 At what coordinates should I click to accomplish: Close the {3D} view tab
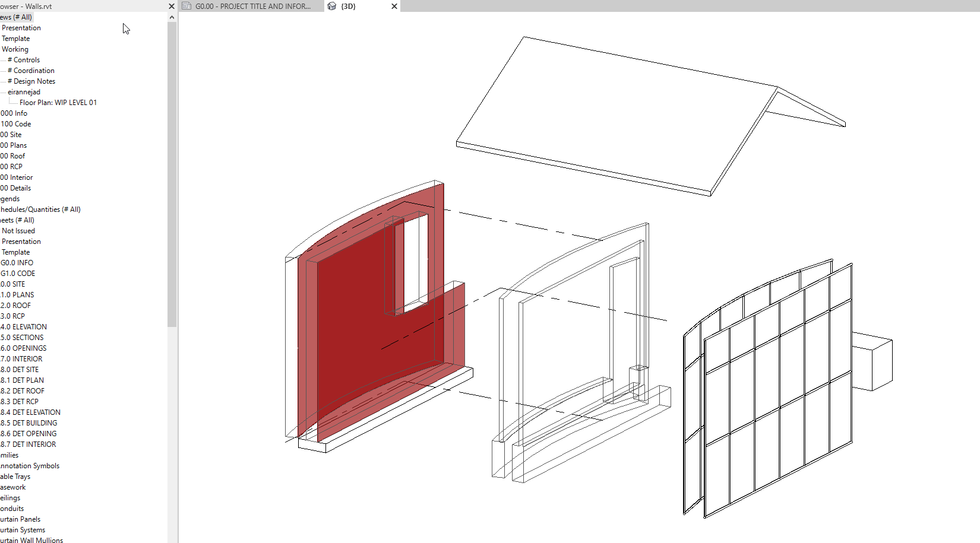[x=394, y=6]
